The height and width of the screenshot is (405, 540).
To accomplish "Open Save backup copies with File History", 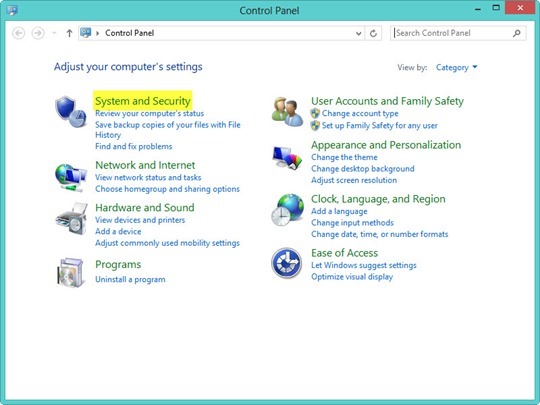I will (168, 129).
